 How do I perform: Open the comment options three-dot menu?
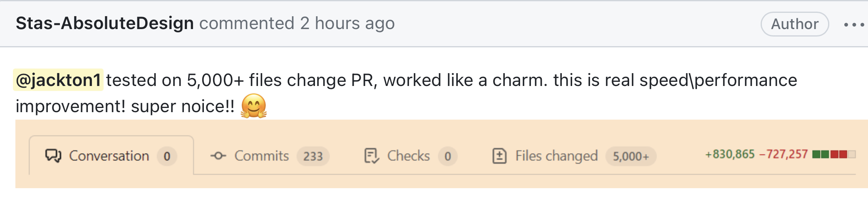point(854,25)
